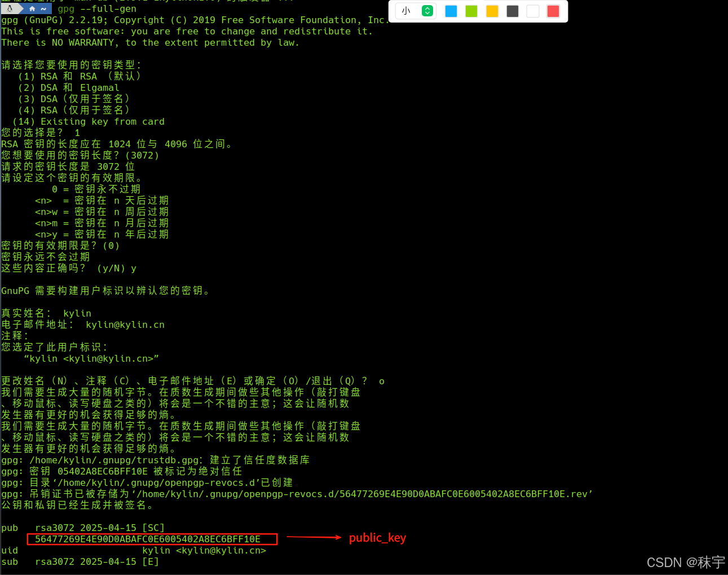Pick the white color swatch
Screen dimensions: 728x575
click(533, 11)
